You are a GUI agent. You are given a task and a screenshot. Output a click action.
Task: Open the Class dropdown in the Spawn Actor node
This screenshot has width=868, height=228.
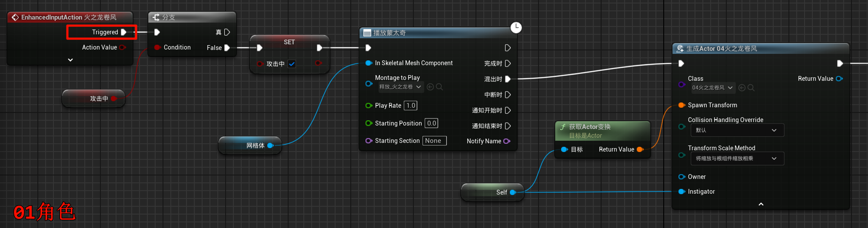point(712,88)
